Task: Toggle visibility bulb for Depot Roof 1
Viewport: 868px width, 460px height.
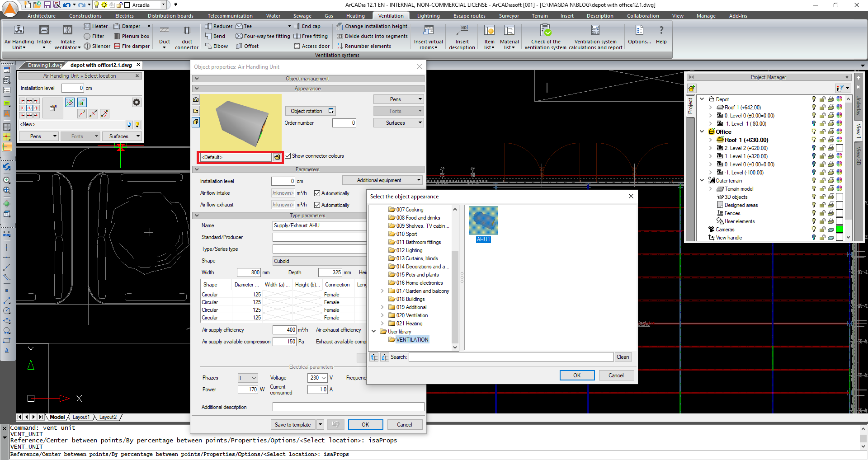Action: click(x=814, y=108)
